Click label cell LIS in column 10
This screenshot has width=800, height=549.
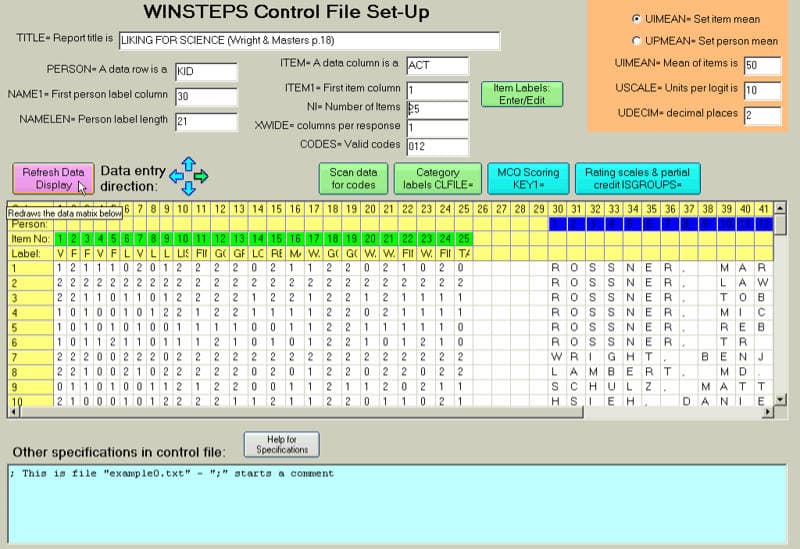183,253
